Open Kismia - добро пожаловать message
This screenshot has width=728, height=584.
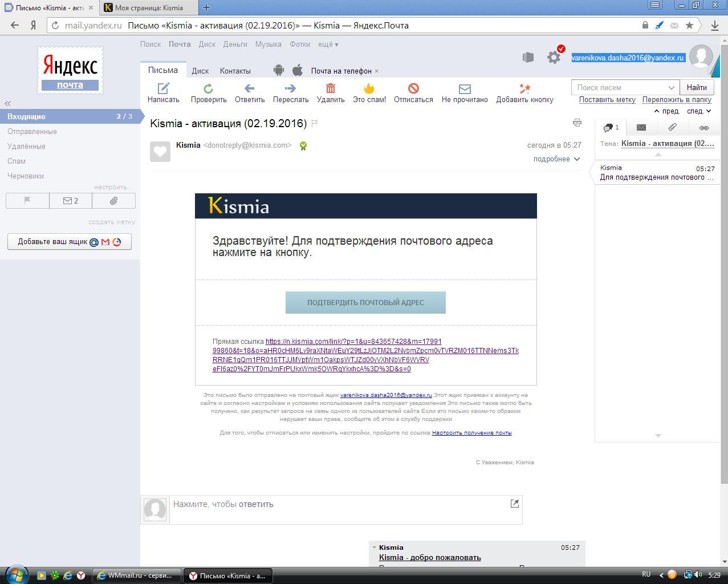click(x=430, y=557)
